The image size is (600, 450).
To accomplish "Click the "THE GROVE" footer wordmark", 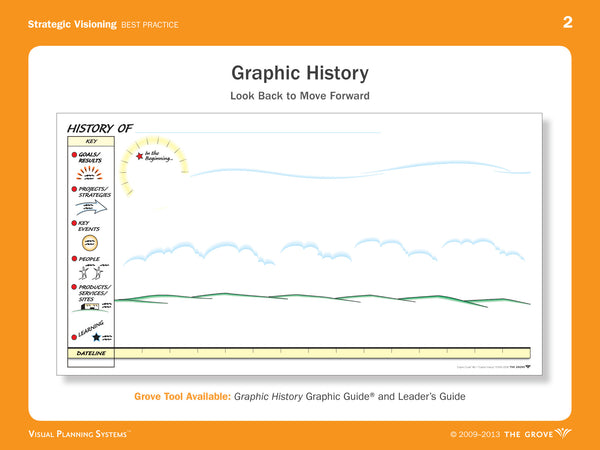I will tap(528, 434).
